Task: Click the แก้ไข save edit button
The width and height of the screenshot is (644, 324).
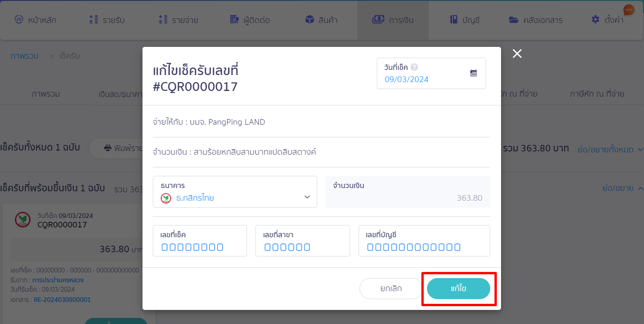Action: point(458,288)
